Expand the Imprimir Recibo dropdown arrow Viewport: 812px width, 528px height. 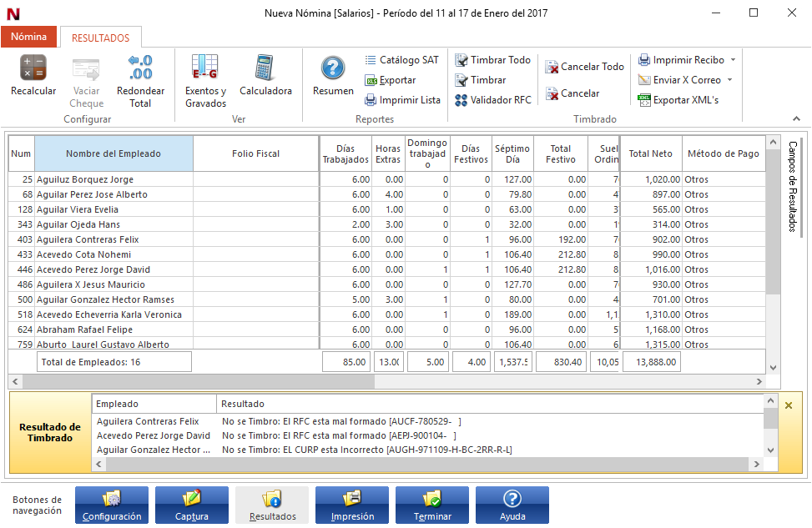pos(733,60)
